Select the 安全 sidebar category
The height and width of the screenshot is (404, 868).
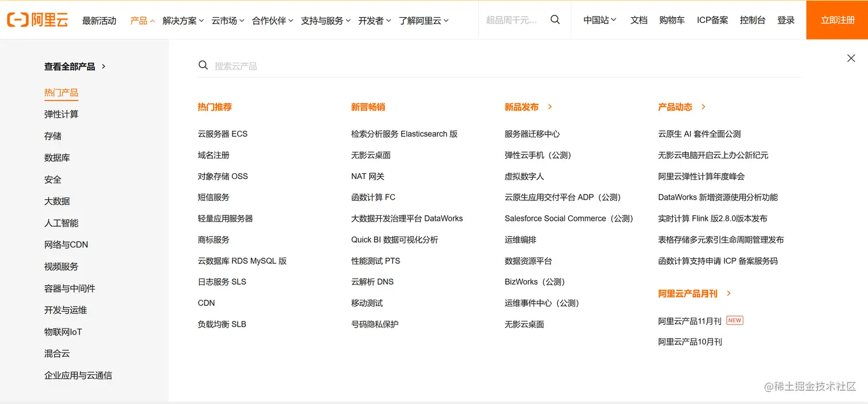click(x=53, y=180)
